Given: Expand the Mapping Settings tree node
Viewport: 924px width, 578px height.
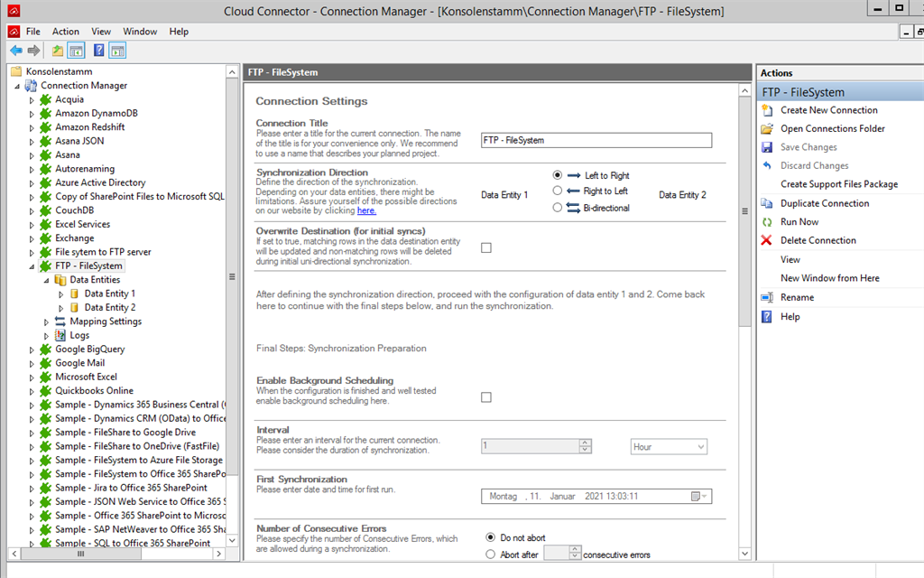Looking at the screenshot, I should point(47,322).
